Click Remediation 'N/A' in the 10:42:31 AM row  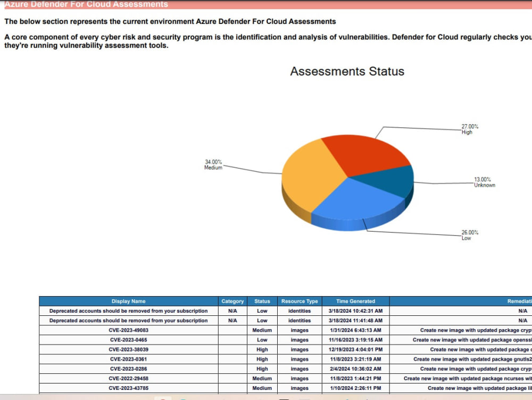(522, 311)
